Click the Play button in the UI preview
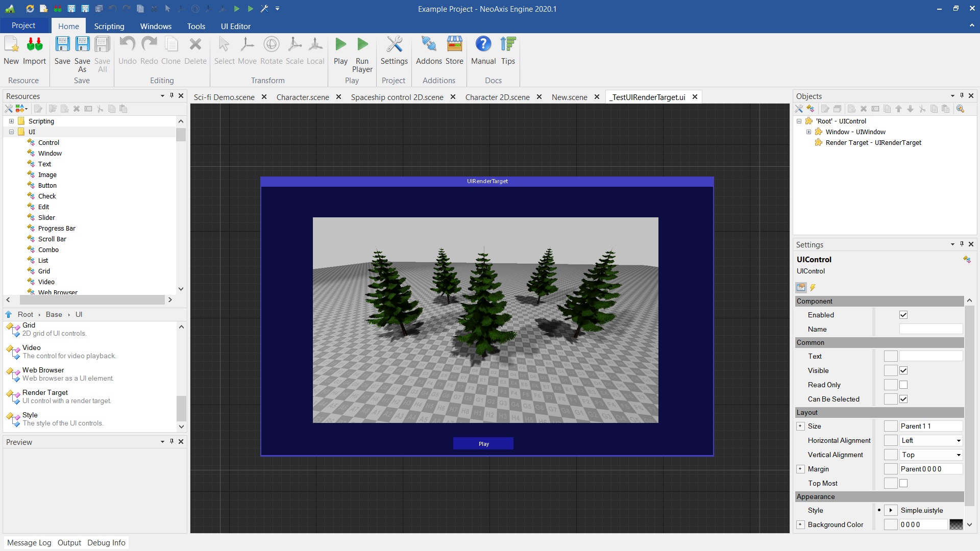 [x=483, y=444]
